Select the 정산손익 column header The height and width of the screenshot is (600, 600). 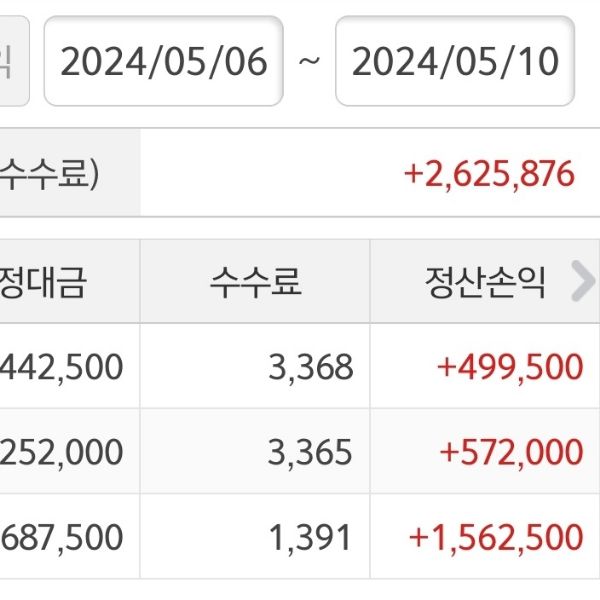tap(485, 282)
